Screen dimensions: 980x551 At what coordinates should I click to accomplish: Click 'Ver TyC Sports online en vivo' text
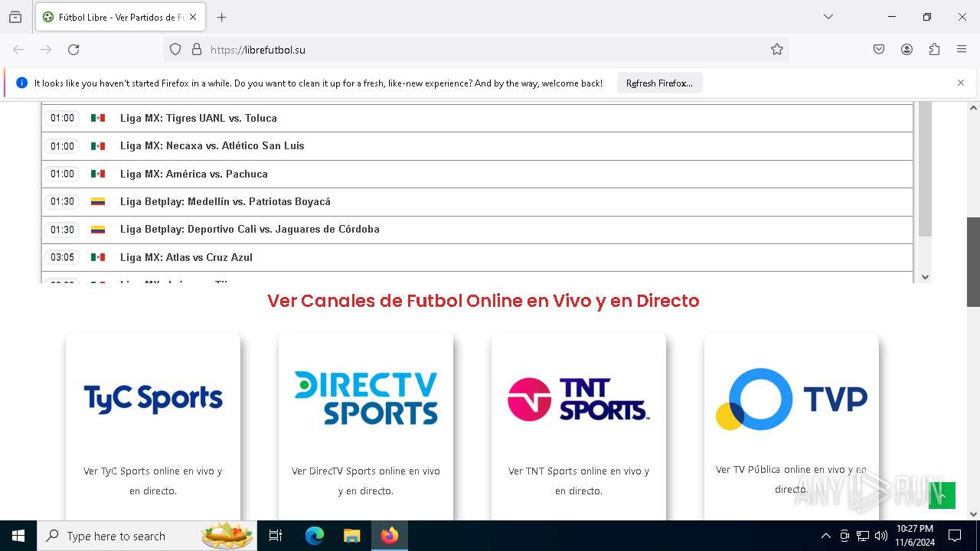[153, 481]
